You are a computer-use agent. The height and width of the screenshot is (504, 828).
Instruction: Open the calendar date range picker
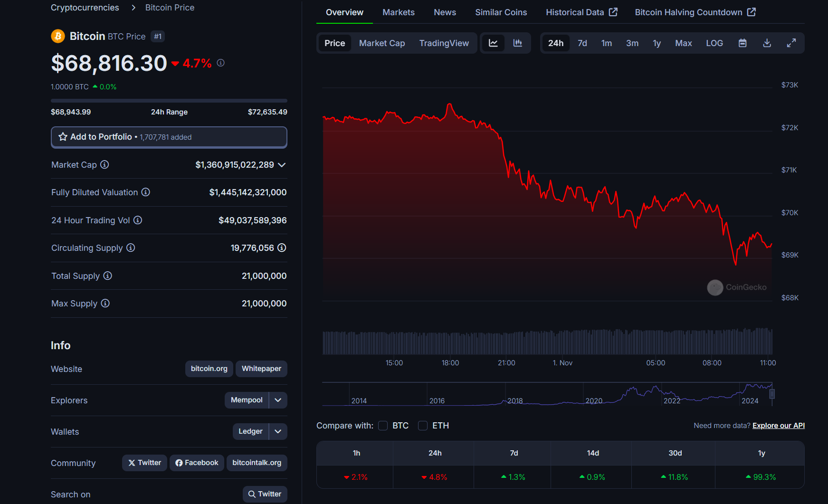(x=742, y=43)
